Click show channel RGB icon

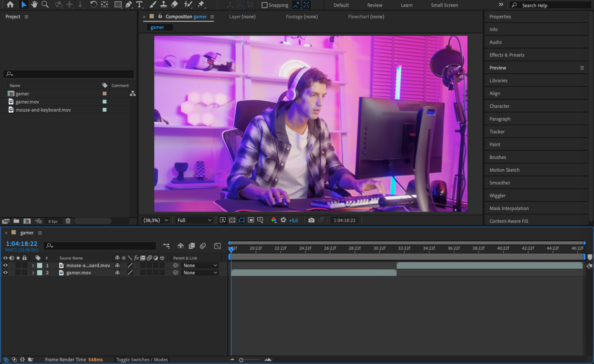pyautogui.click(x=274, y=220)
